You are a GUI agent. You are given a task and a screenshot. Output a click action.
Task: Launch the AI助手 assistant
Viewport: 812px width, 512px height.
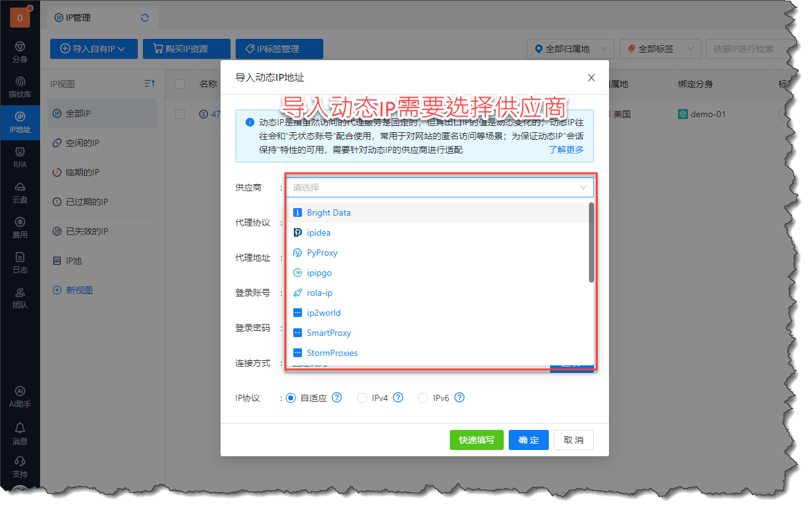click(20, 397)
